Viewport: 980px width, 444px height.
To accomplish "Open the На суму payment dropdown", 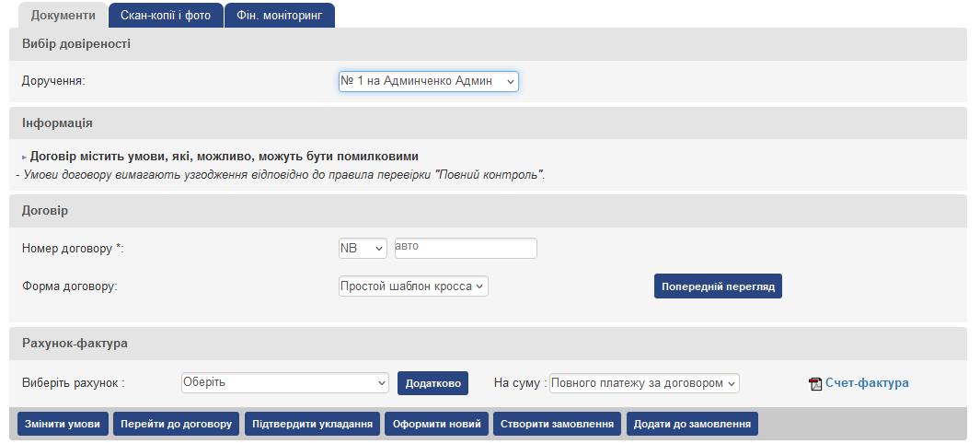I will click(x=644, y=382).
